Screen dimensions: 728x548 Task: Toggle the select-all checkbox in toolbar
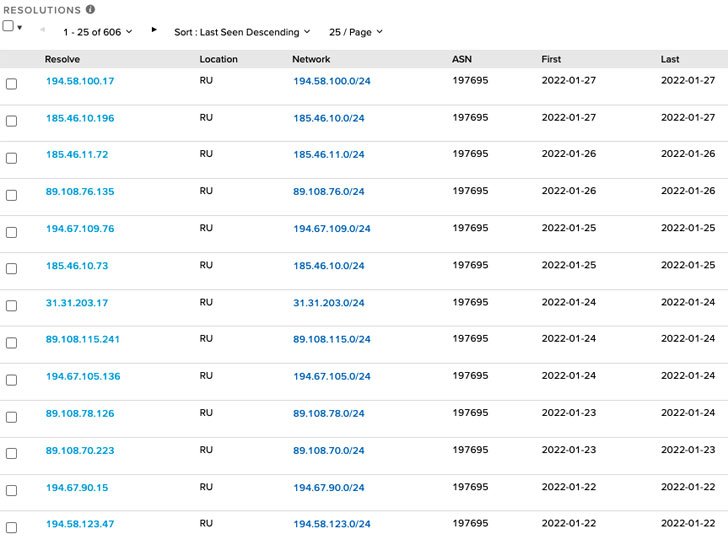[8, 26]
